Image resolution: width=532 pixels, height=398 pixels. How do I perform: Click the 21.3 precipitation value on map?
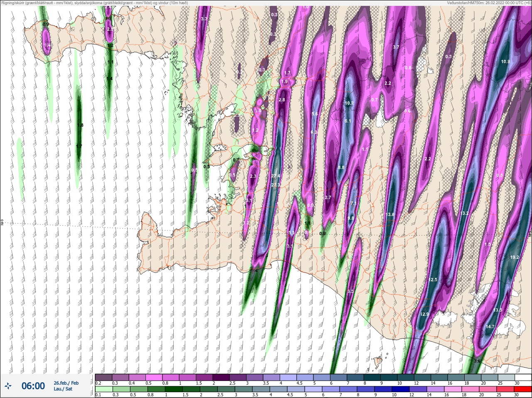pyautogui.click(x=276, y=185)
